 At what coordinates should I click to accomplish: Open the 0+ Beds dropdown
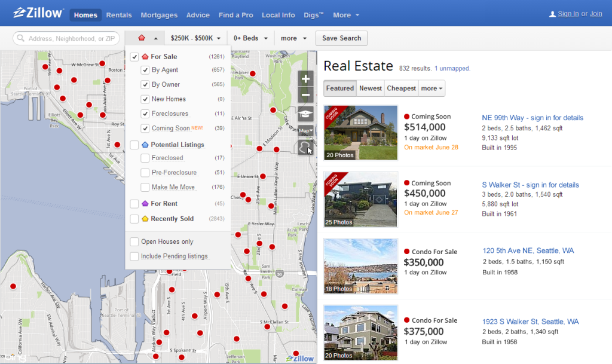pos(250,38)
